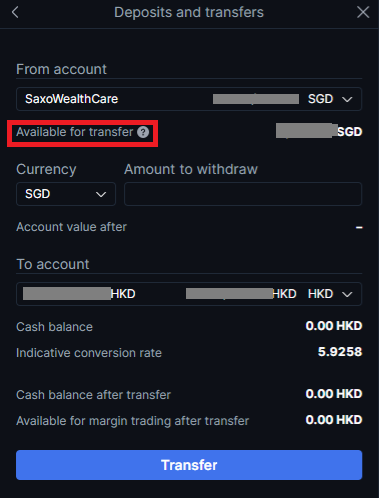Click the Account value after dash value
Screen dimensions: 379x498
(x=359, y=228)
